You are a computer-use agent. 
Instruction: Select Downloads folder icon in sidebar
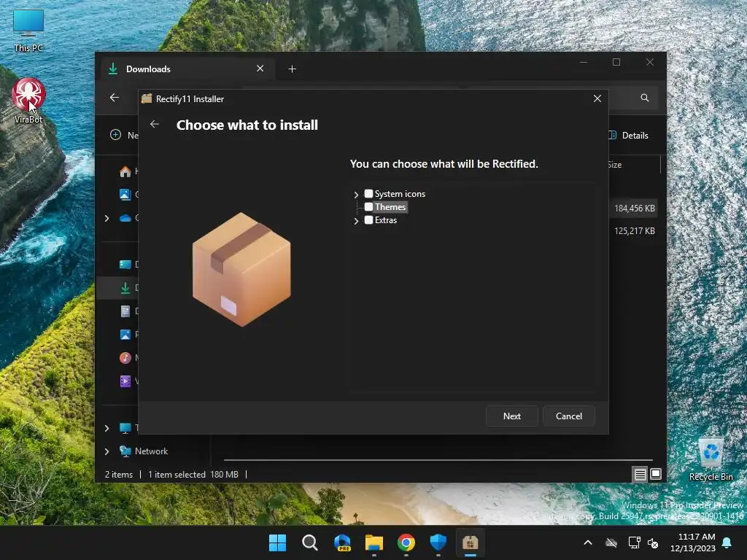(x=125, y=287)
